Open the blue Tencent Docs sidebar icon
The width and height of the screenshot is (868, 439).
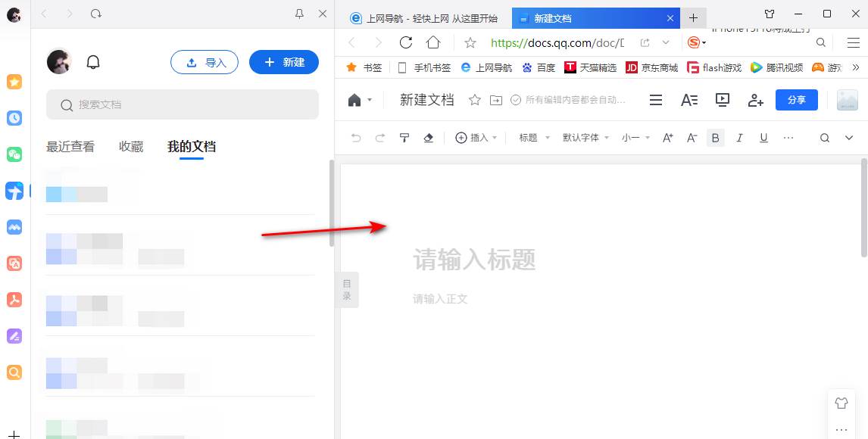pyautogui.click(x=14, y=190)
